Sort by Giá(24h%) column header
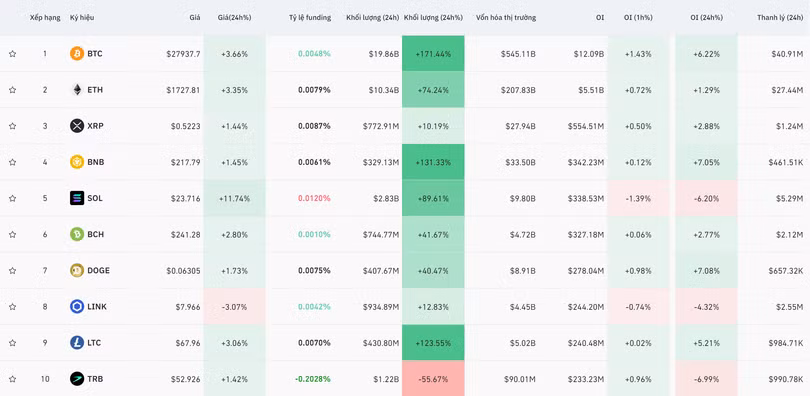 [235, 18]
